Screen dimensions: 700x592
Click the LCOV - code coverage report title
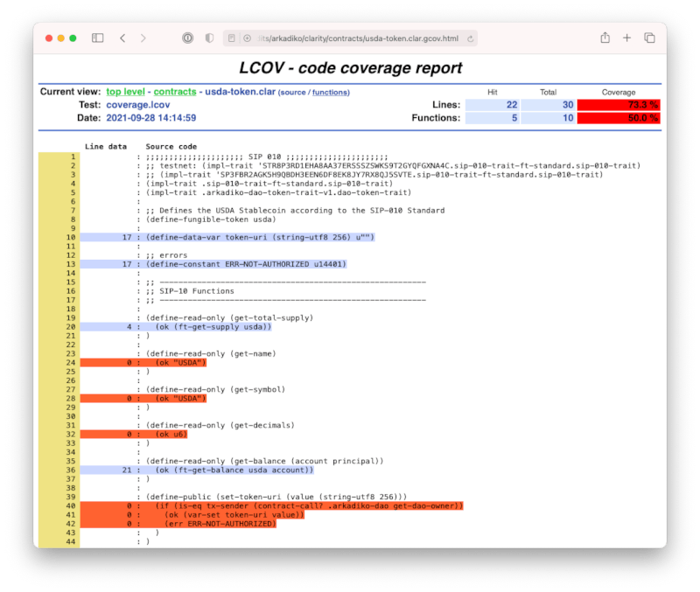(351, 68)
